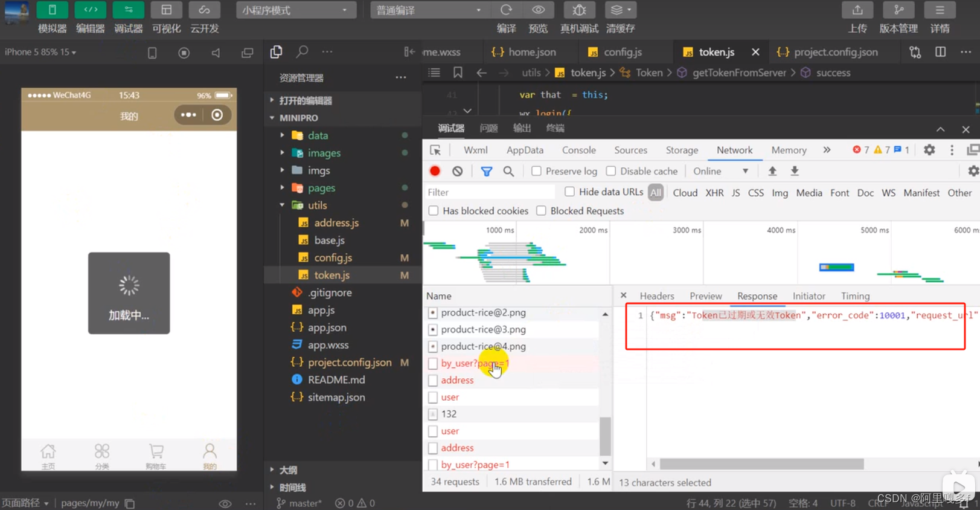Open DevTools settings gear icon
Image resolution: width=980 pixels, height=510 pixels.
929,150
